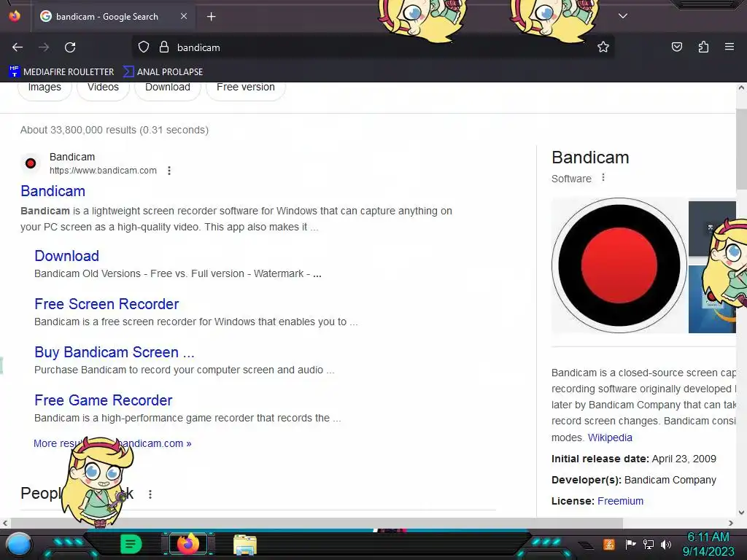Open the Download sitelink
The height and width of the screenshot is (560, 747).
coord(66,256)
